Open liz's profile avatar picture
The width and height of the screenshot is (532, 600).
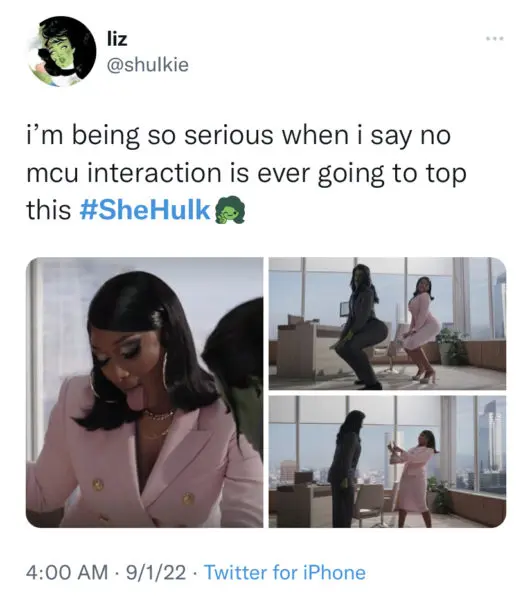click(x=62, y=52)
